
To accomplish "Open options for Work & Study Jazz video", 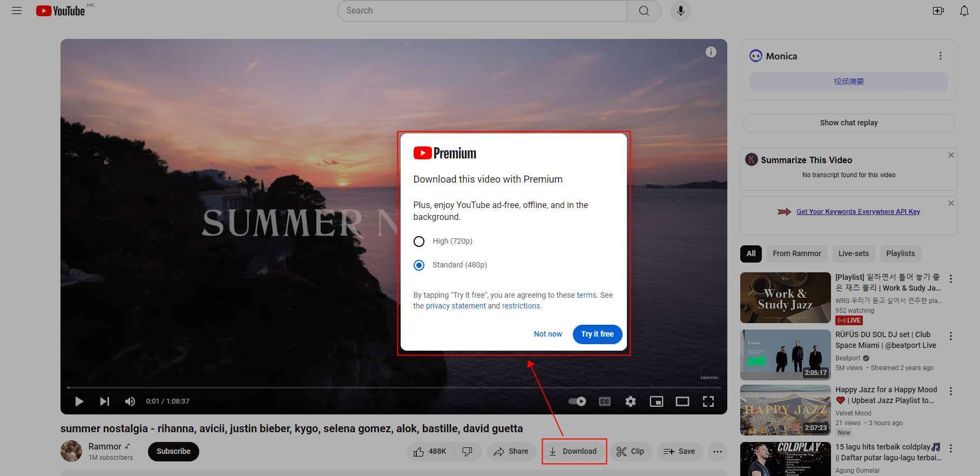I will click(x=950, y=279).
